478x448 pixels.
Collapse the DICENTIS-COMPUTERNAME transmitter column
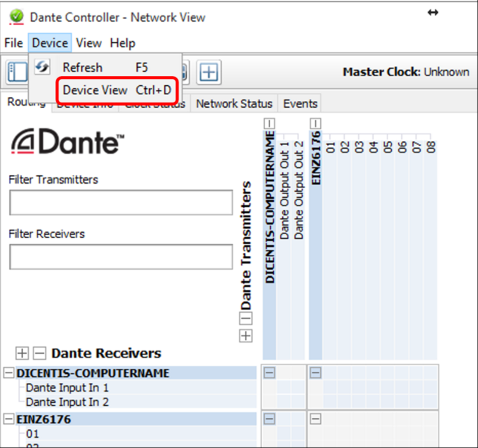(269, 123)
